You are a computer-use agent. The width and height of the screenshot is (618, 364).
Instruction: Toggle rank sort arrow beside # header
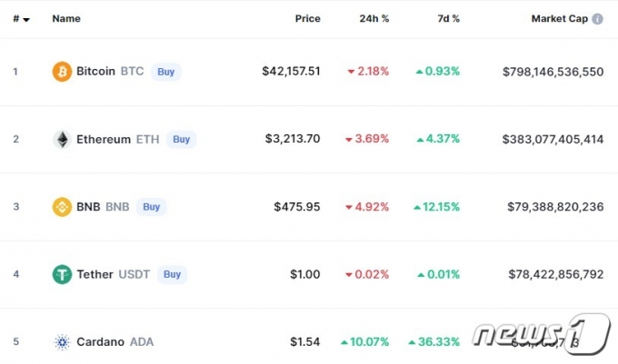(x=26, y=20)
